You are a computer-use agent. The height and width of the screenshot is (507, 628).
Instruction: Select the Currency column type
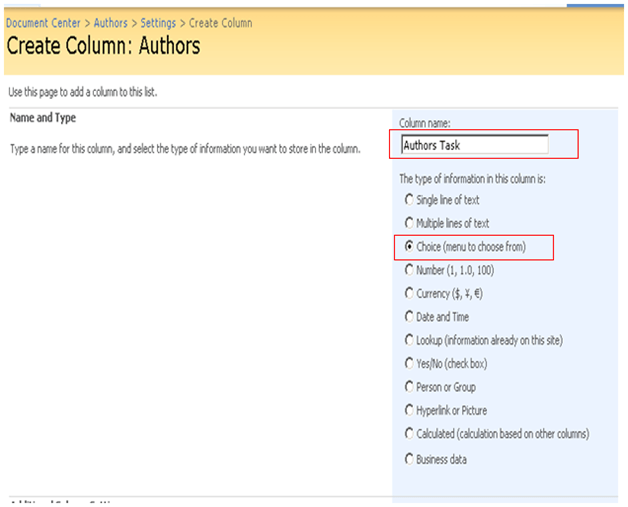point(408,293)
